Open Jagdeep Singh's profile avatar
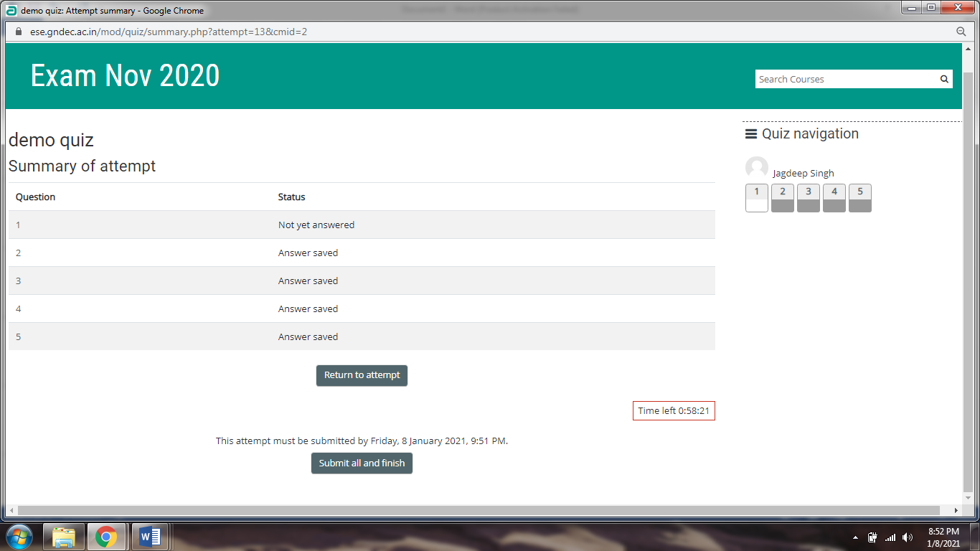Viewport: 980px width, 551px height. point(757,168)
